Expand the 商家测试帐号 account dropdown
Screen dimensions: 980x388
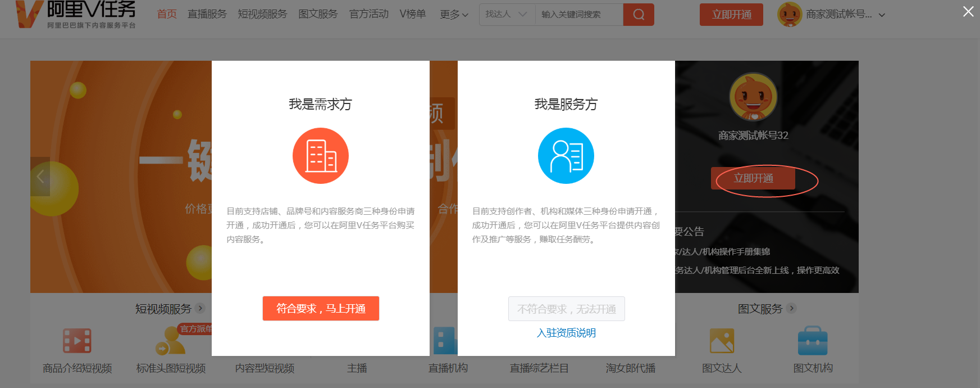pyautogui.click(x=845, y=15)
